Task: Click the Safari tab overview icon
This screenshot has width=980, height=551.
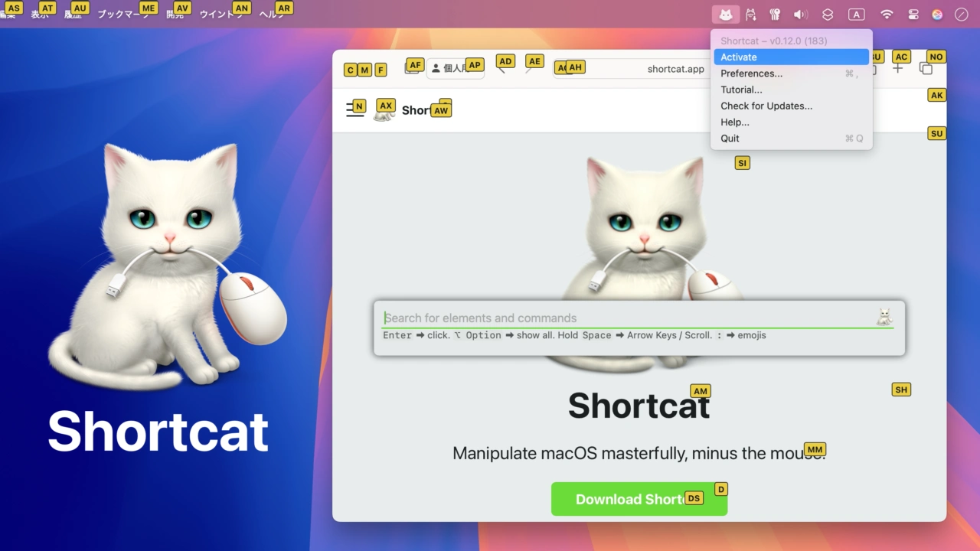Action: click(x=926, y=69)
